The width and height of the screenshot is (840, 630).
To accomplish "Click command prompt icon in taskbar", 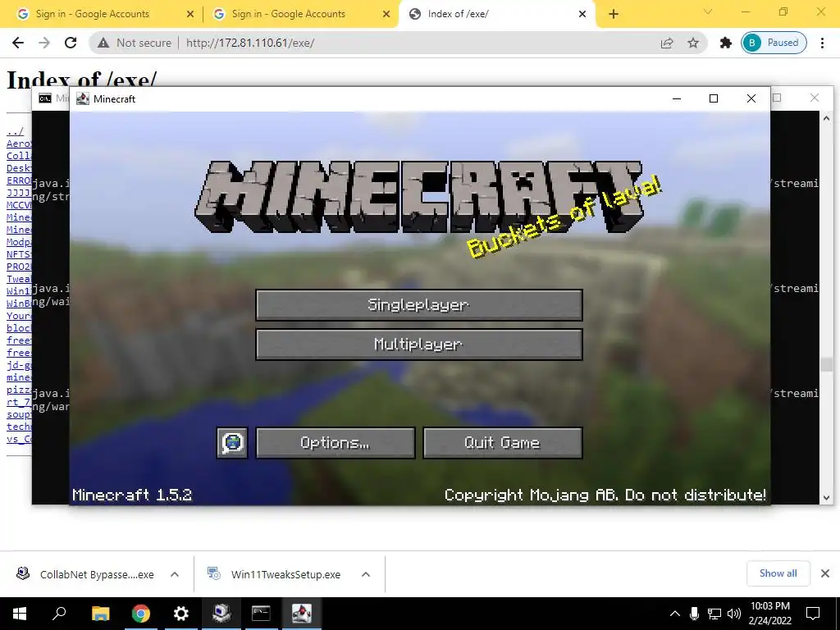I will coord(261,614).
